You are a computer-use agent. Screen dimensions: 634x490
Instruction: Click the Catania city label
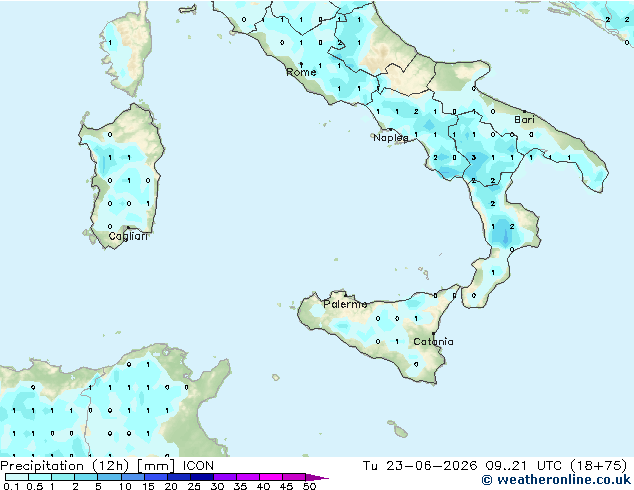tap(433, 342)
